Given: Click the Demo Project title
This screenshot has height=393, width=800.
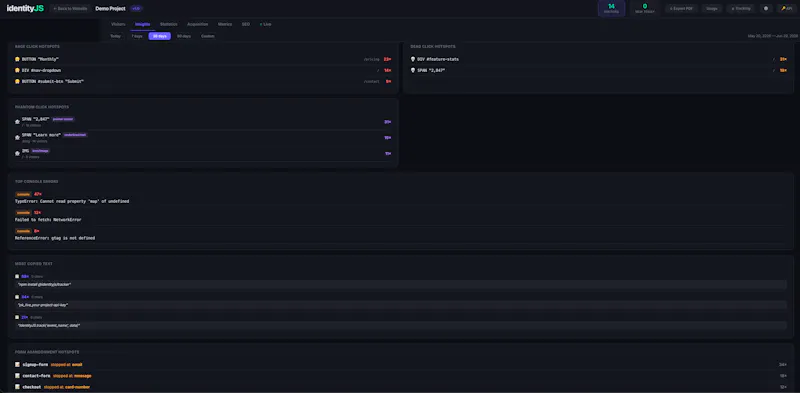Looking at the screenshot, I should point(110,9).
